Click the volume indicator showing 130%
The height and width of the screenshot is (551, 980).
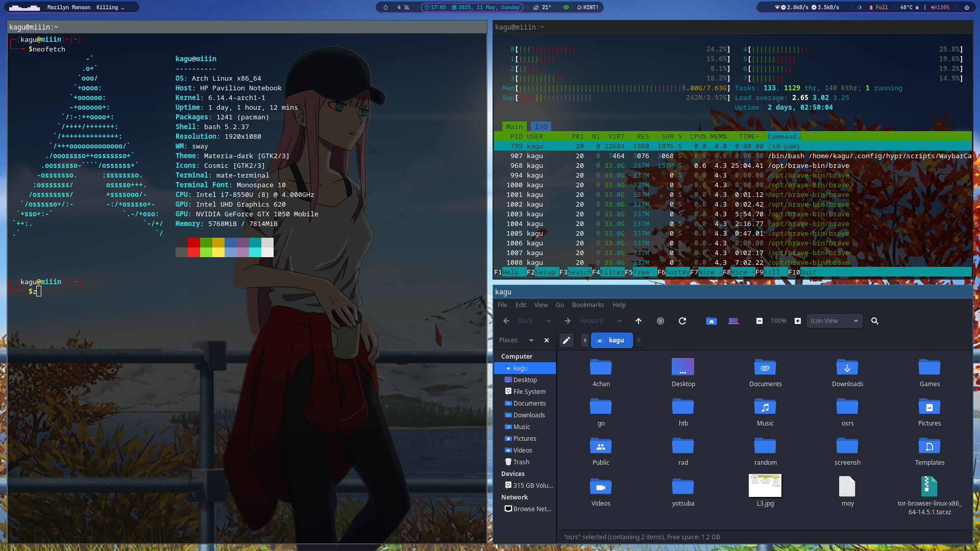coord(940,8)
